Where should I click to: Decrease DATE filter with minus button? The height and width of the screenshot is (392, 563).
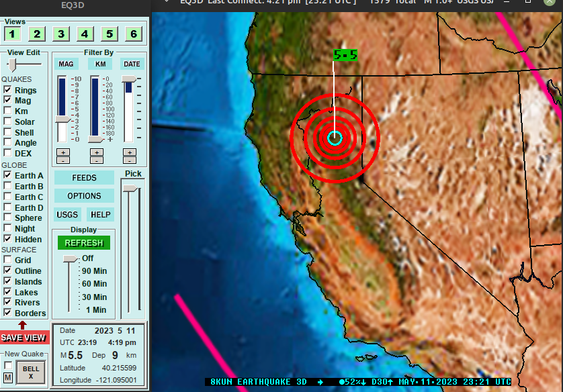[x=130, y=160]
